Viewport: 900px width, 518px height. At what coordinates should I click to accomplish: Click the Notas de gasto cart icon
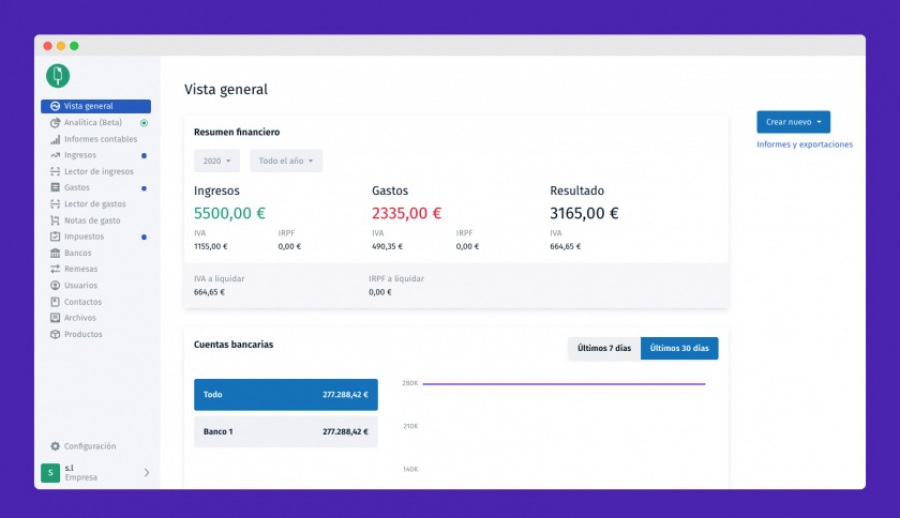pyautogui.click(x=55, y=221)
